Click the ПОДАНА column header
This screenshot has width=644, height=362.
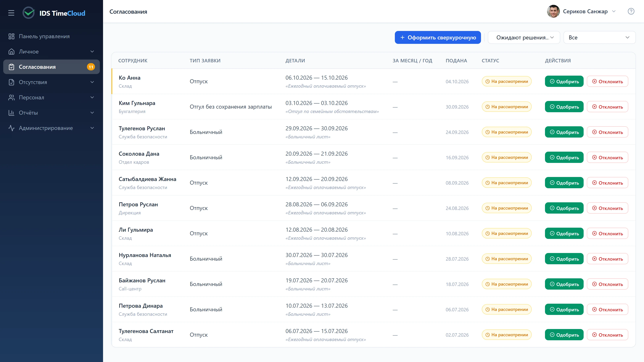[456, 61]
